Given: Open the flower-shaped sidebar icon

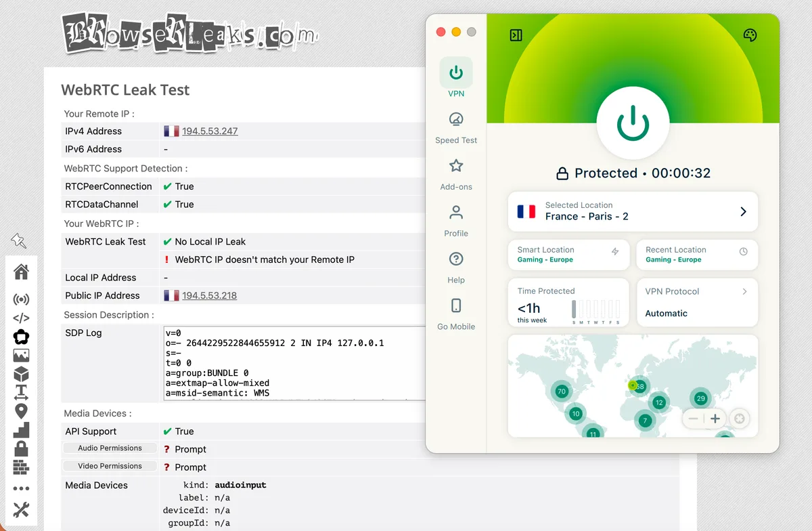Looking at the screenshot, I should [x=21, y=337].
